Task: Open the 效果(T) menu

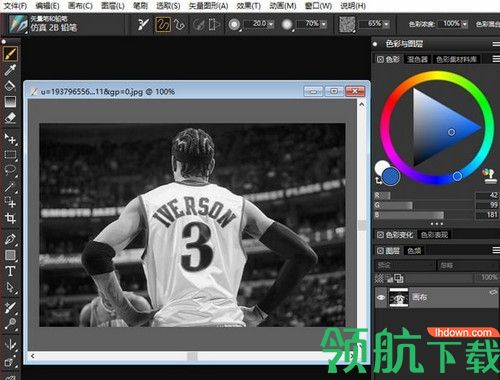Action: pos(248,6)
